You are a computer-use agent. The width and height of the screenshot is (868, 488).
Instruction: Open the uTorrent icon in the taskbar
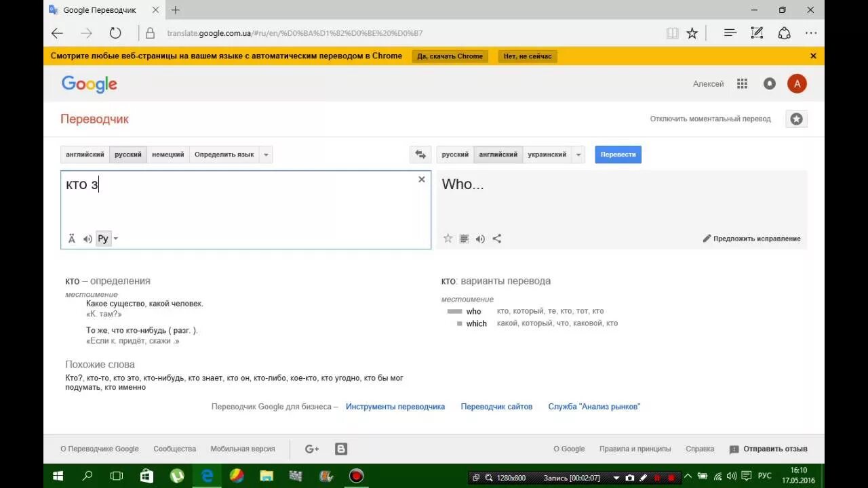(176, 476)
